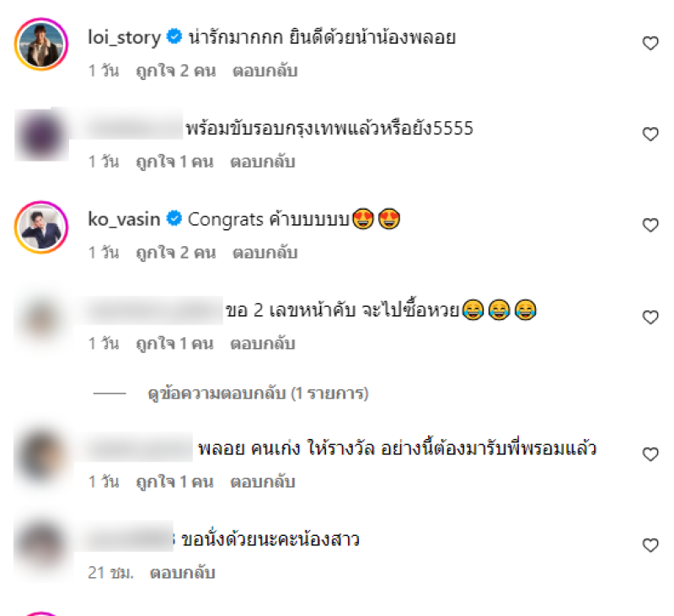Open loi_story username link
Screen dimensions: 674x616
point(124,37)
